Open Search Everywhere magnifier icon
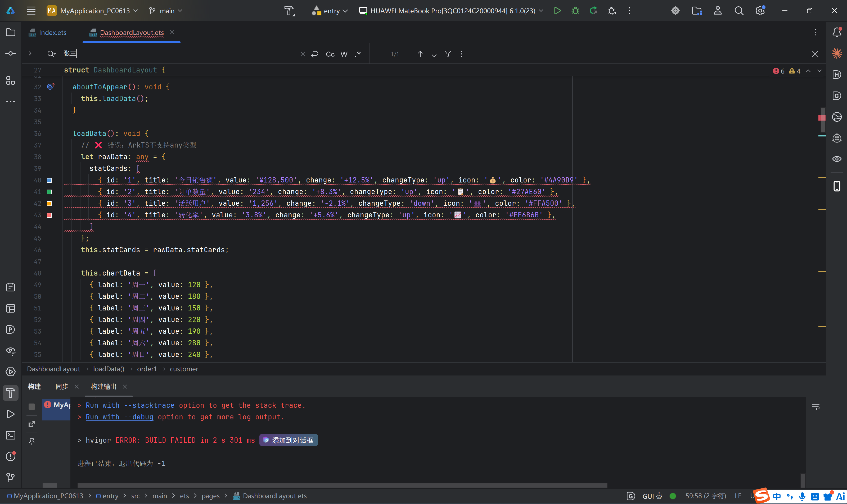This screenshot has height=504, width=847. [738, 11]
